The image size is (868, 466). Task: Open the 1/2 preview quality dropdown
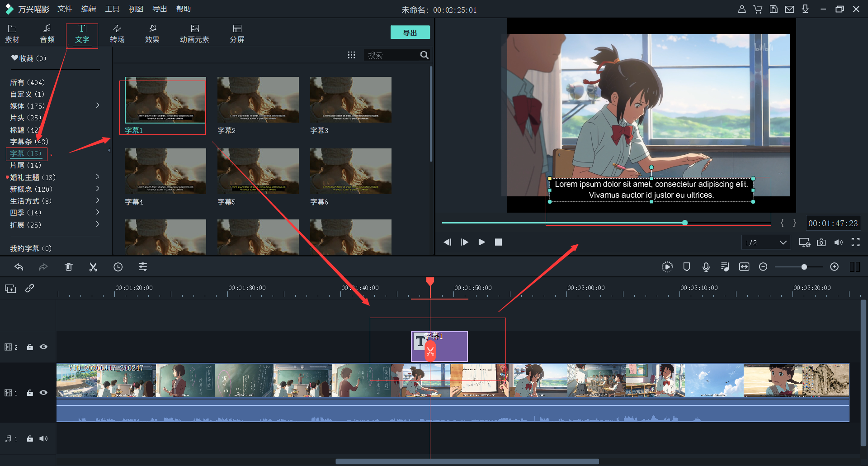[766, 243]
